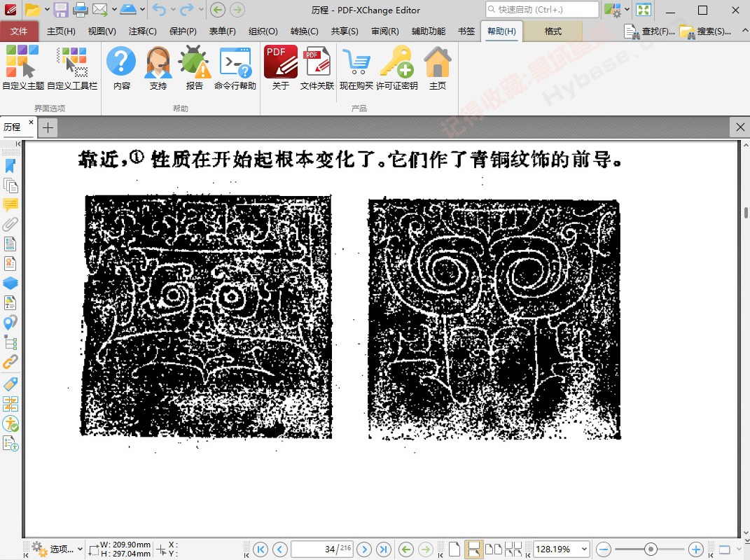The image size is (750, 560).
Task: Switch to the 保护(P) ribbon tab
Action: 183,31
